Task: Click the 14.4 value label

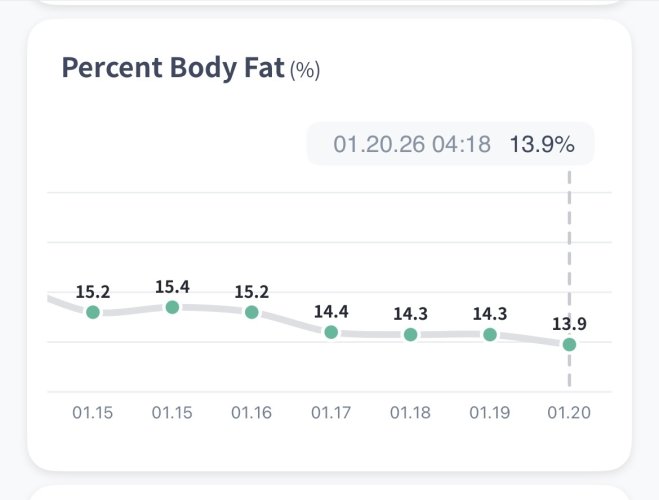Action: click(331, 311)
